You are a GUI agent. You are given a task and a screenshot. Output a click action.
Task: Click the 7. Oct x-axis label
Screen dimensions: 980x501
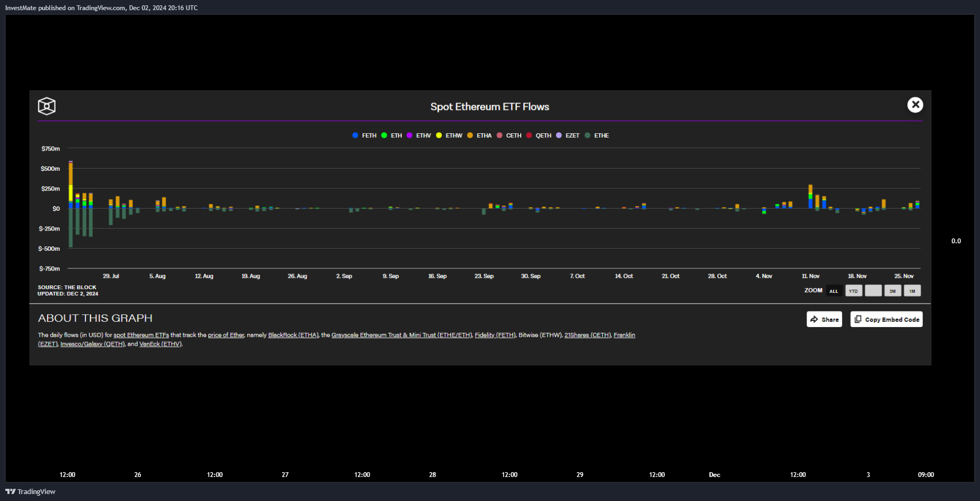pyautogui.click(x=577, y=276)
